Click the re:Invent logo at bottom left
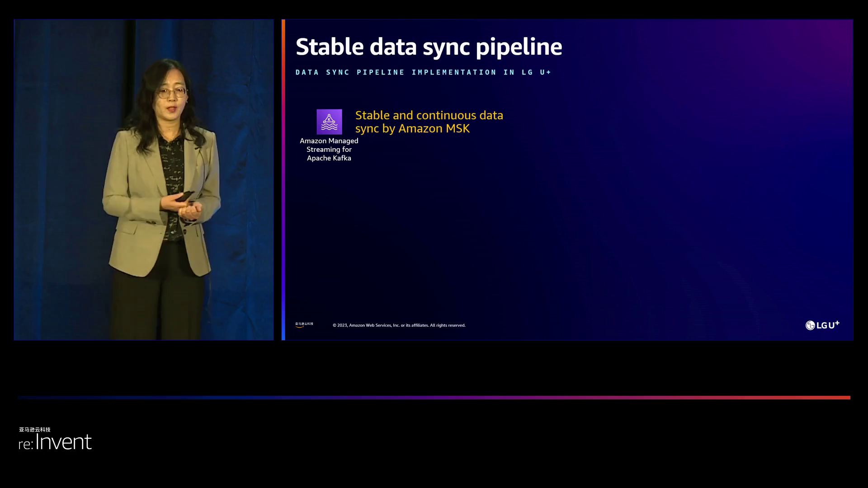The width and height of the screenshot is (868, 488). [x=55, y=442]
